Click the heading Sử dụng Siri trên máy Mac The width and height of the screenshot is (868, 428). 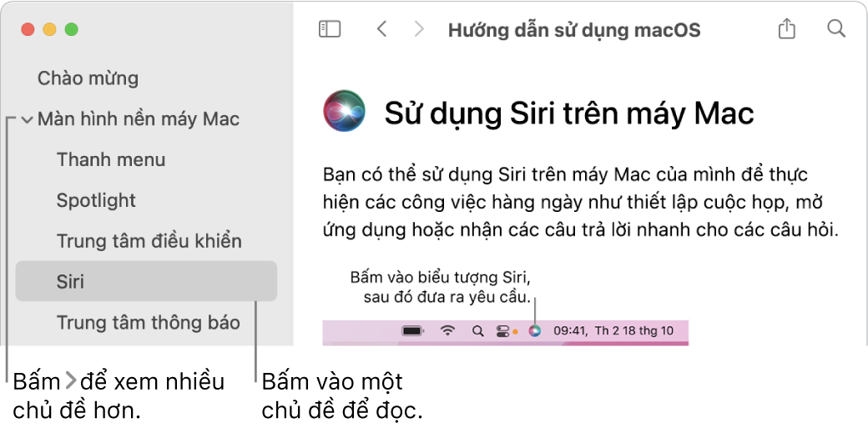569,113
